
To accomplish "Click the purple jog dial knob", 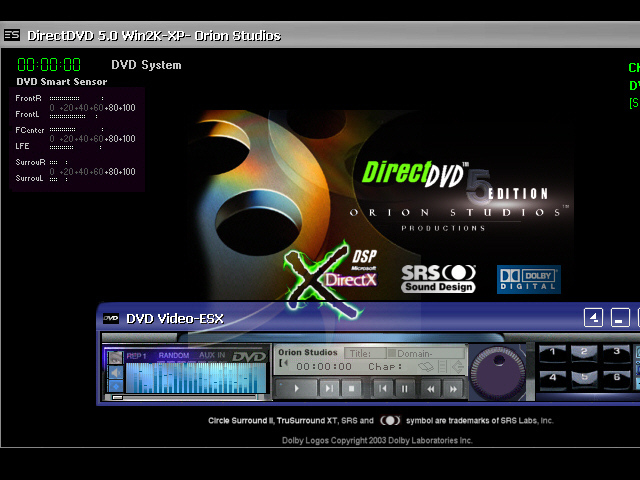I will tap(498, 372).
